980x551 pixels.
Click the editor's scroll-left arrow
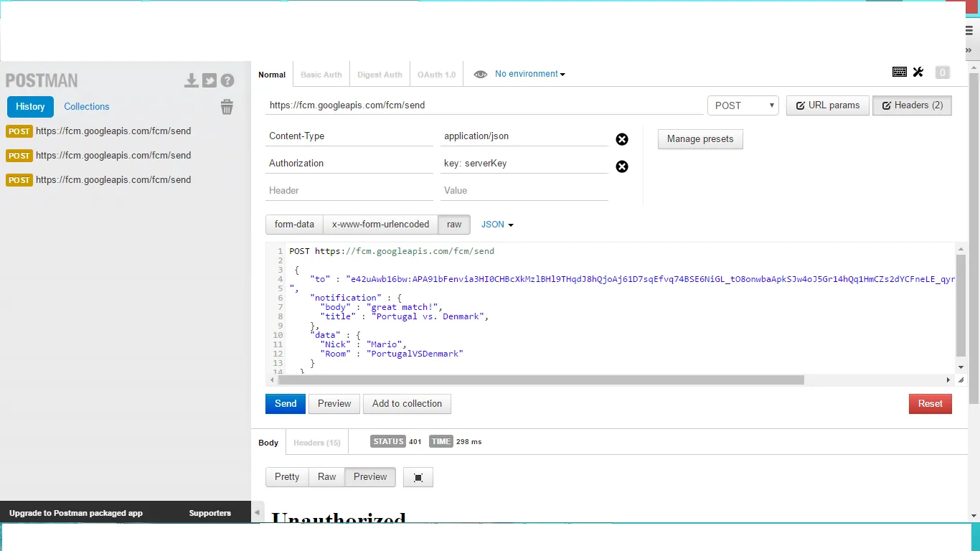[273, 380]
